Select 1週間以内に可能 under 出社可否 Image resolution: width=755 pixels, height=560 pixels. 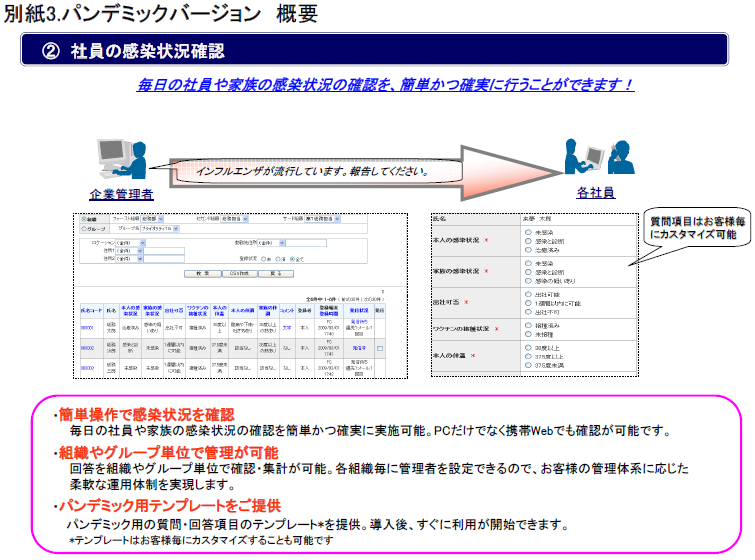click(x=528, y=303)
